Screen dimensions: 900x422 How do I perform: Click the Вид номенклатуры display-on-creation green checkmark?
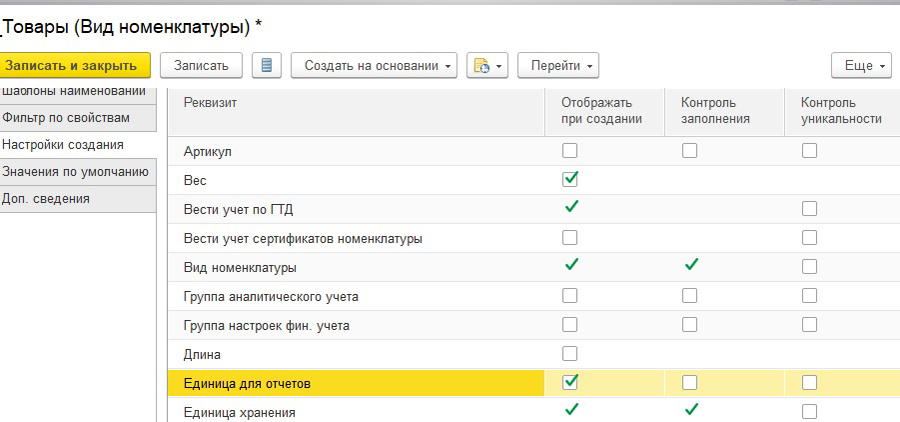571,265
